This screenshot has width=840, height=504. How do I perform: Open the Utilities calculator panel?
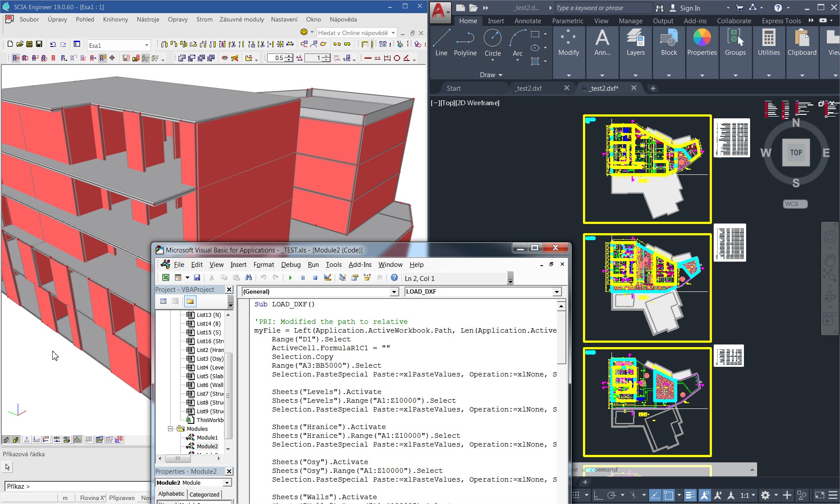click(769, 43)
